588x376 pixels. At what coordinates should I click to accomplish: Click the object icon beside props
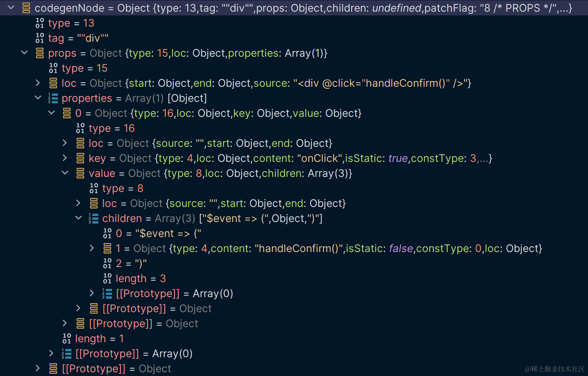[40, 53]
